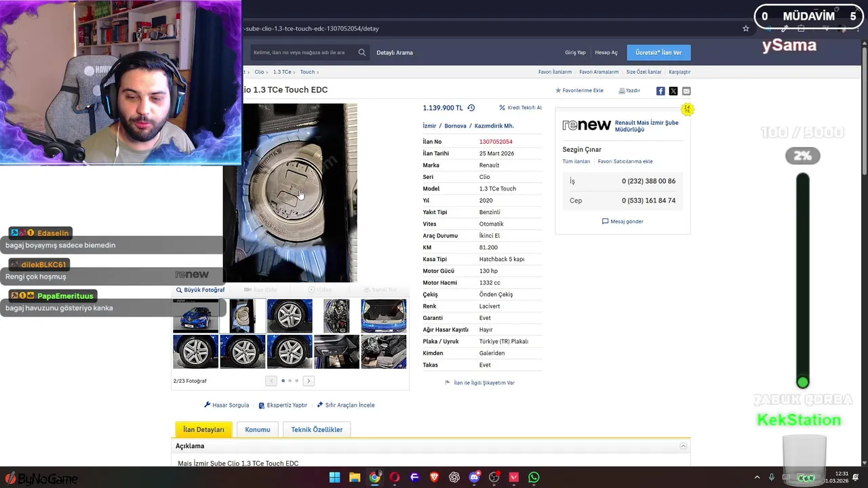
Task: Click the browser URL address bar
Action: tap(488, 28)
